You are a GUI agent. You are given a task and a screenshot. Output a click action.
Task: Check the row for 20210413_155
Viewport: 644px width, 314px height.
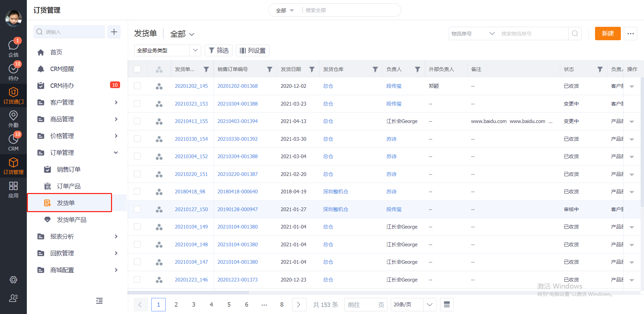click(137, 121)
